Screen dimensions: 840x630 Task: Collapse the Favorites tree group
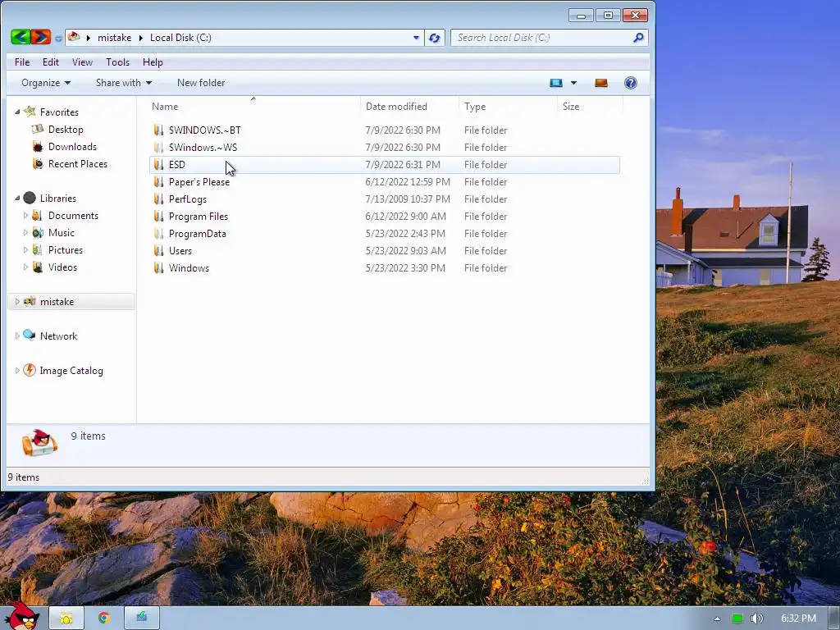pyautogui.click(x=17, y=112)
